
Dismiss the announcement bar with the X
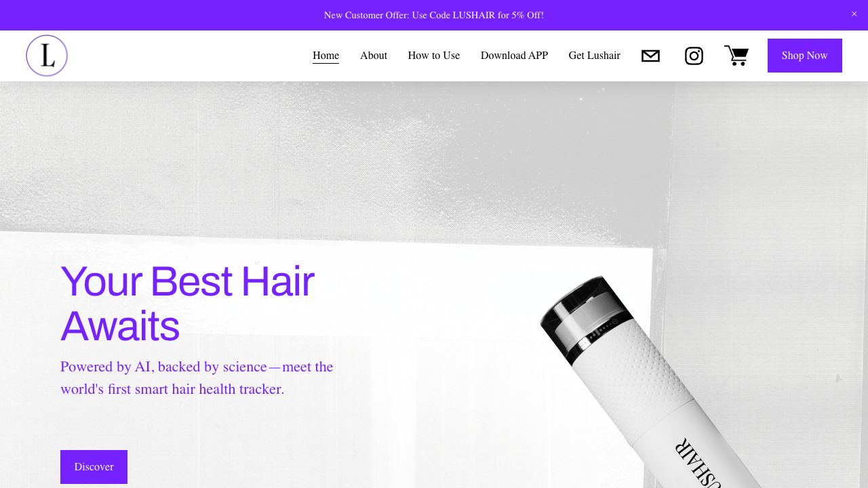coord(854,14)
